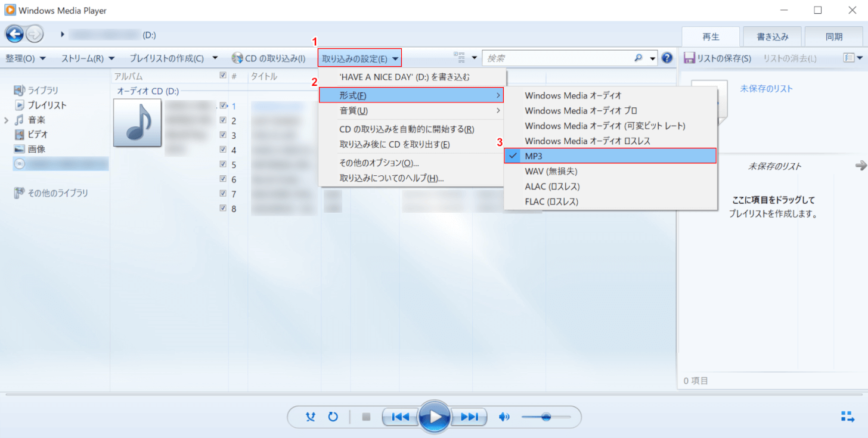
Task: Uncheck the checkbox for track 7
Action: (x=223, y=193)
